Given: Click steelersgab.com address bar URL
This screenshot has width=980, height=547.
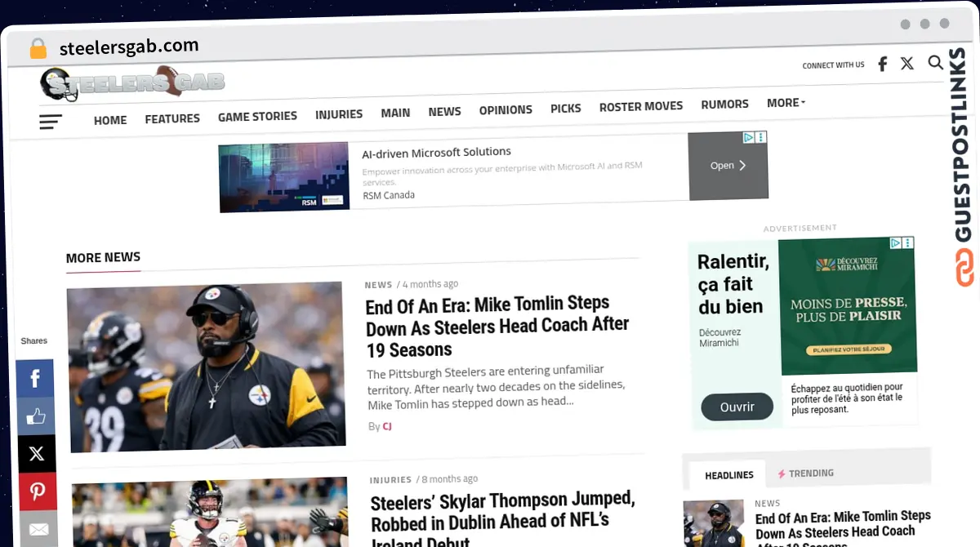Looking at the screenshot, I should pos(129,47).
